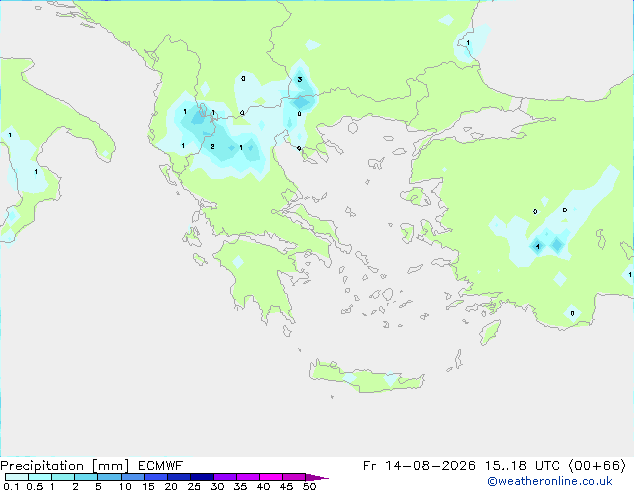The height and width of the screenshot is (490, 634).
Task: Click the "25" legend scale label
Action: tap(194, 486)
